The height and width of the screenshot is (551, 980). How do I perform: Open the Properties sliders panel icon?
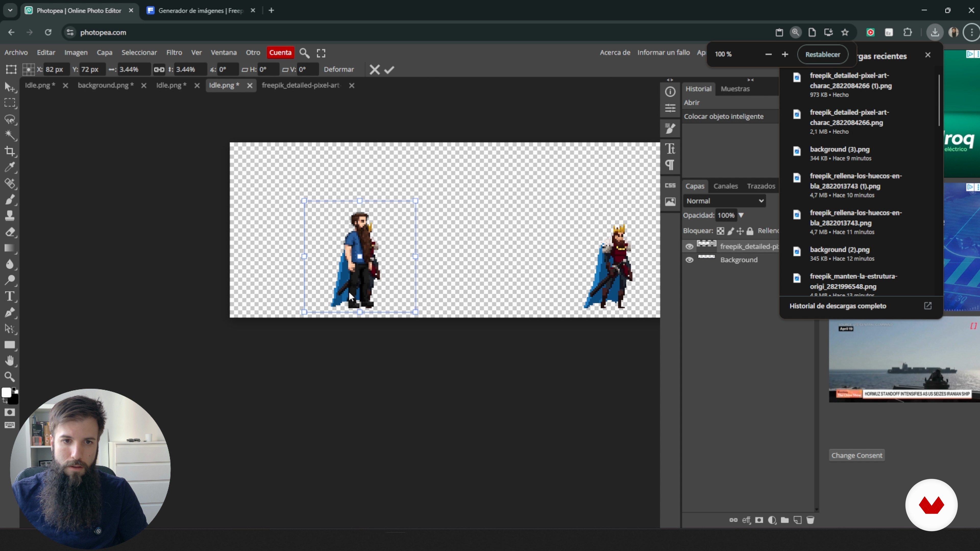point(670,108)
